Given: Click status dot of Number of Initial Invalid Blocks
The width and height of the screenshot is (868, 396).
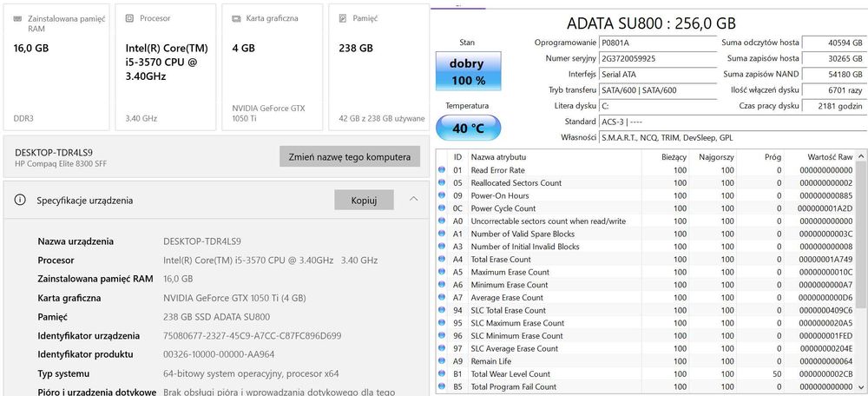Looking at the screenshot, I should pos(442,247).
